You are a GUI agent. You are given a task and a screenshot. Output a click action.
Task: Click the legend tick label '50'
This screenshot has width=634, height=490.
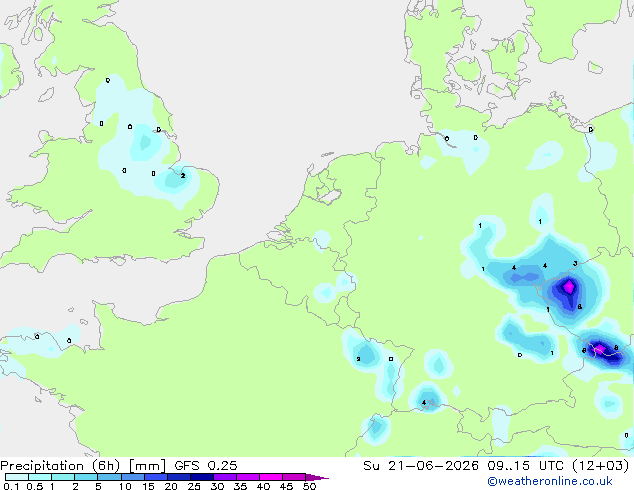(x=309, y=486)
